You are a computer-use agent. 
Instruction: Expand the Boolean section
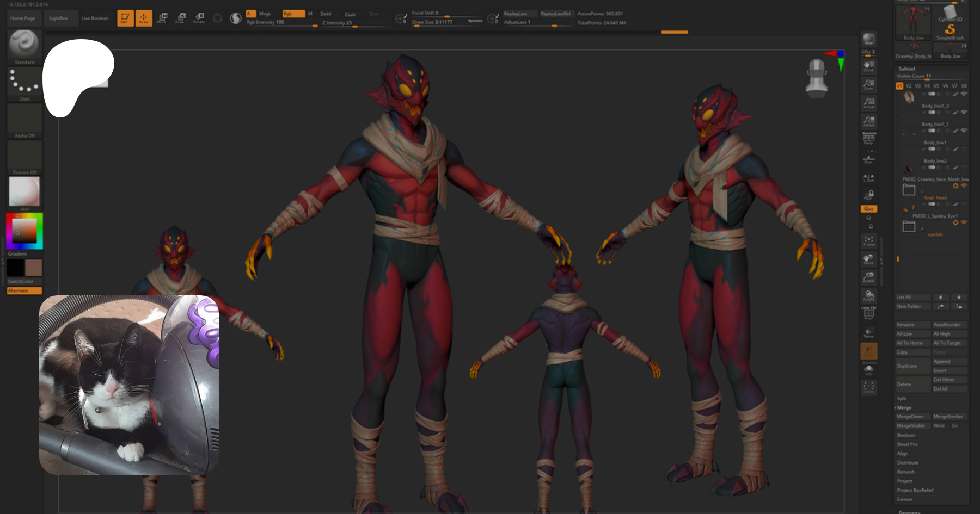(x=906, y=435)
